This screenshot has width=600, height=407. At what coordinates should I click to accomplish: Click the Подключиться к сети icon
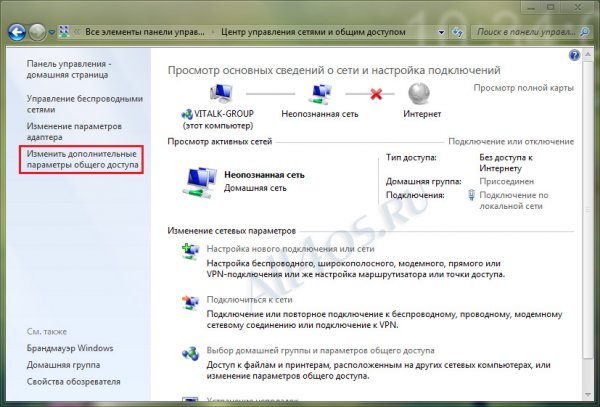(x=190, y=302)
